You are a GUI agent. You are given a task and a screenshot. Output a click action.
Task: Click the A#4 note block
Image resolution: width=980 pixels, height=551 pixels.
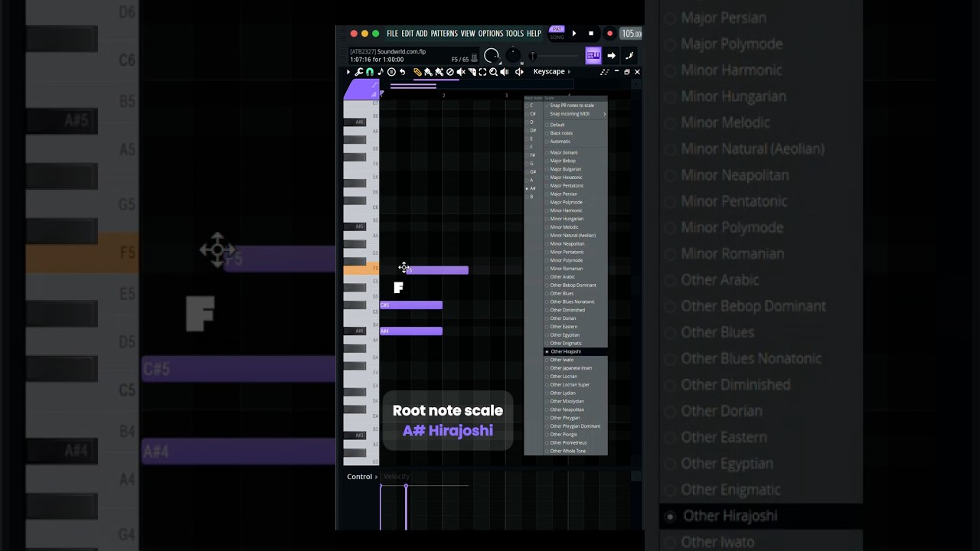(411, 331)
